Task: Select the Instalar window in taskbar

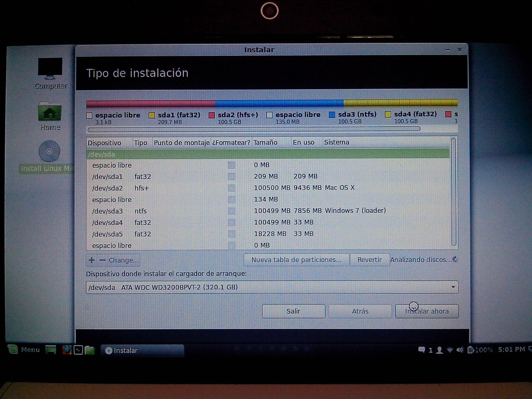Action: 142,350
